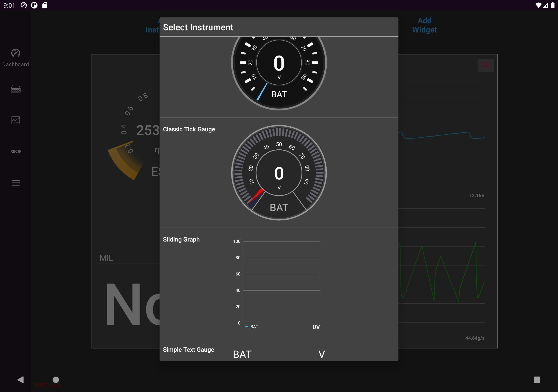This screenshot has width=558, height=392.
Task: Select the Classic Tick Gauge instrument
Action: [x=279, y=173]
